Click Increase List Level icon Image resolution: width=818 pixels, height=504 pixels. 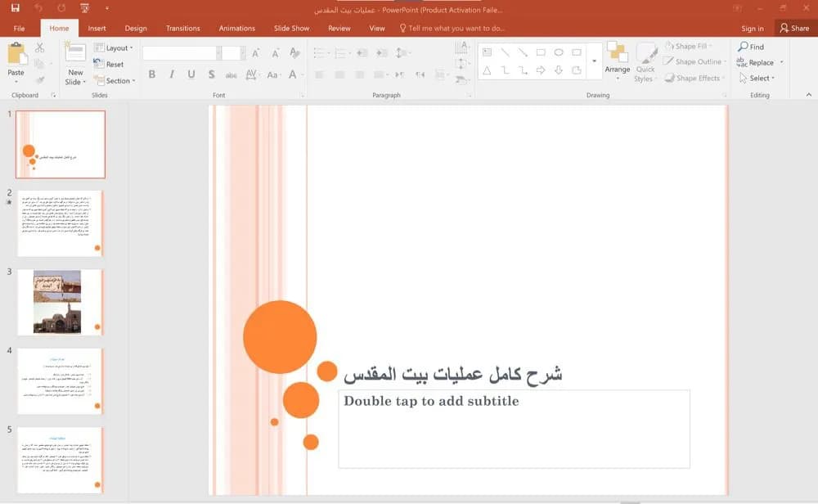[382, 52]
